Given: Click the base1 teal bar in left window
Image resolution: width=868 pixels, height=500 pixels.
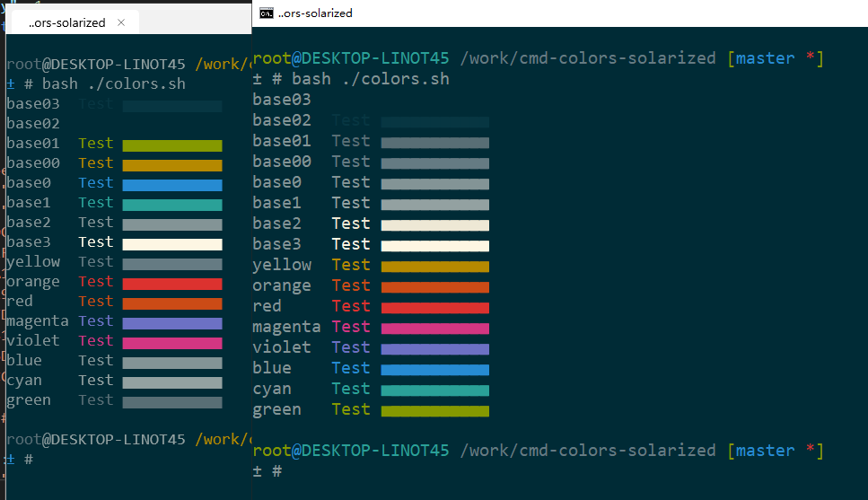Looking at the screenshot, I should coord(172,205).
